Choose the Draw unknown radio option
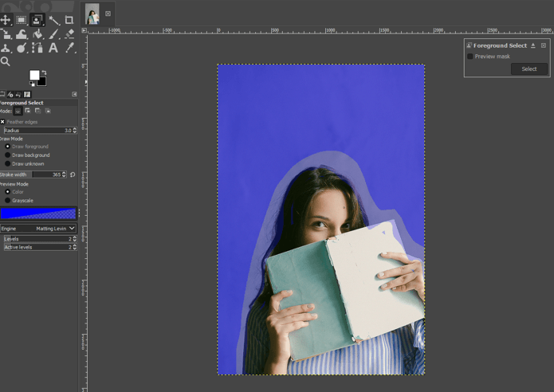554x392 pixels. (x=7, y=164)
